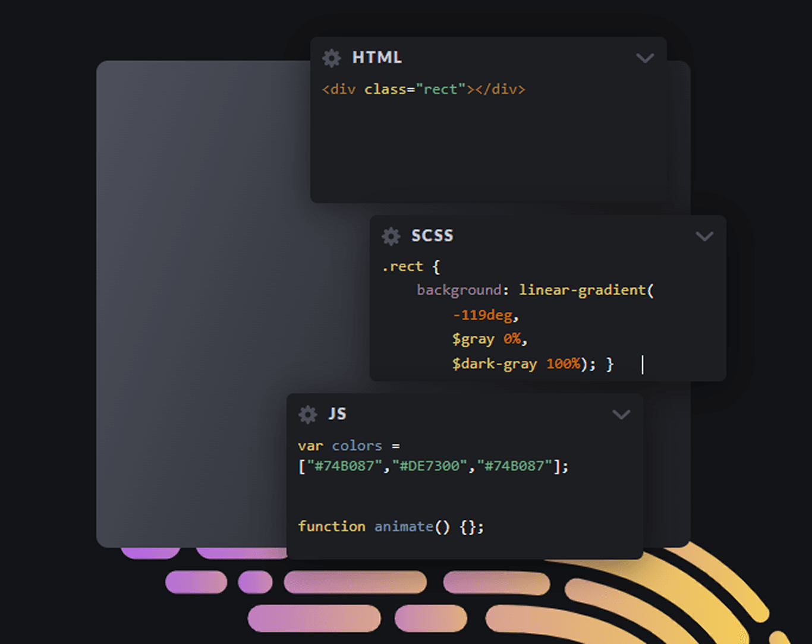This screenshot has height=644, width=812.
Task: Click the .rect { selector line
Action: pyautogui.click(x=411, y=267)
